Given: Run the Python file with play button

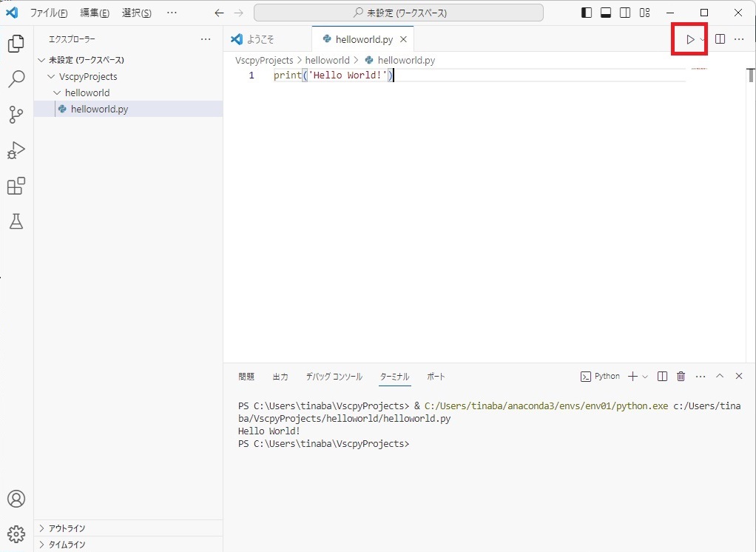Looking at the screenshot, I should pyautogui.click(x=689, y=39).
